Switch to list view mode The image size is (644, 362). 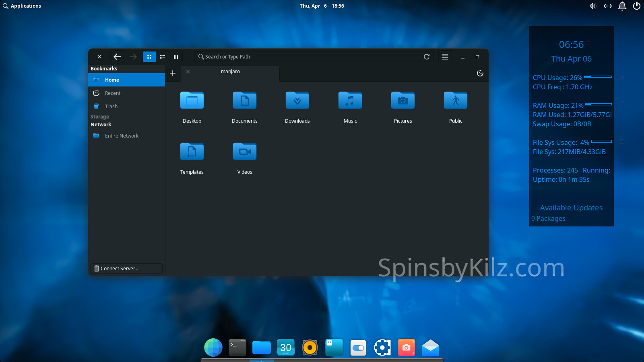coord(163,57)
